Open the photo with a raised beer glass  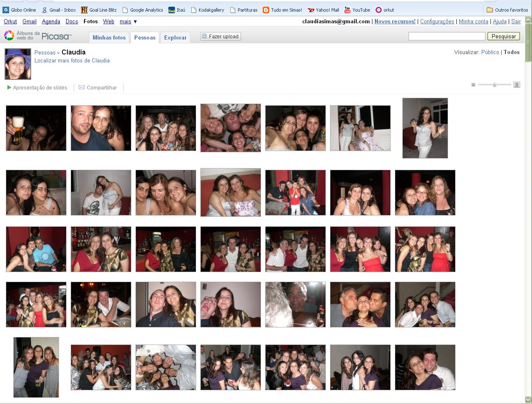pyautogui.click(x=36, y=128)
